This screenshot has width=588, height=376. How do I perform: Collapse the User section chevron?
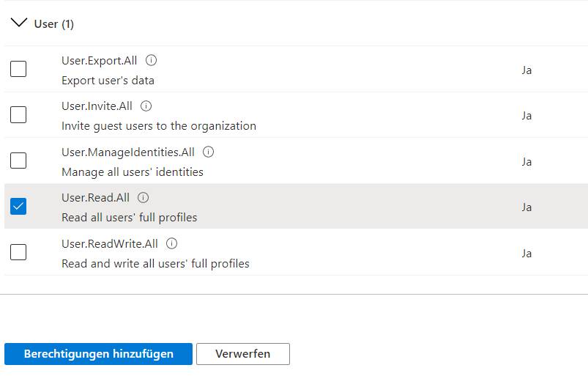(x=19, y=23)
